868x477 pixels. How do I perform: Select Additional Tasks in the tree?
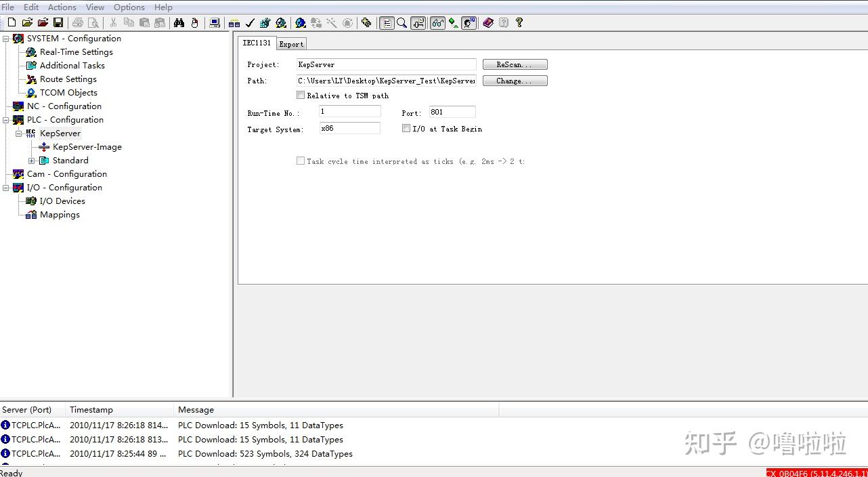[72, 66]
